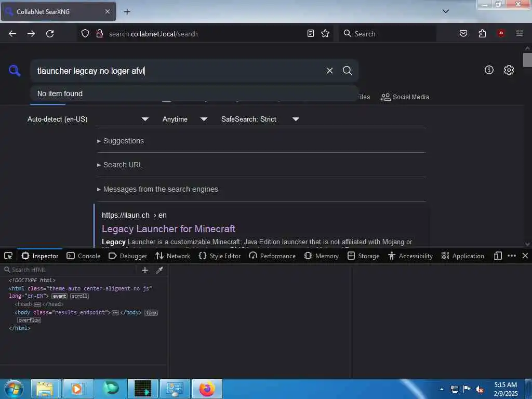
Task: Switch to the Performance tab
Action: [272, 256]
